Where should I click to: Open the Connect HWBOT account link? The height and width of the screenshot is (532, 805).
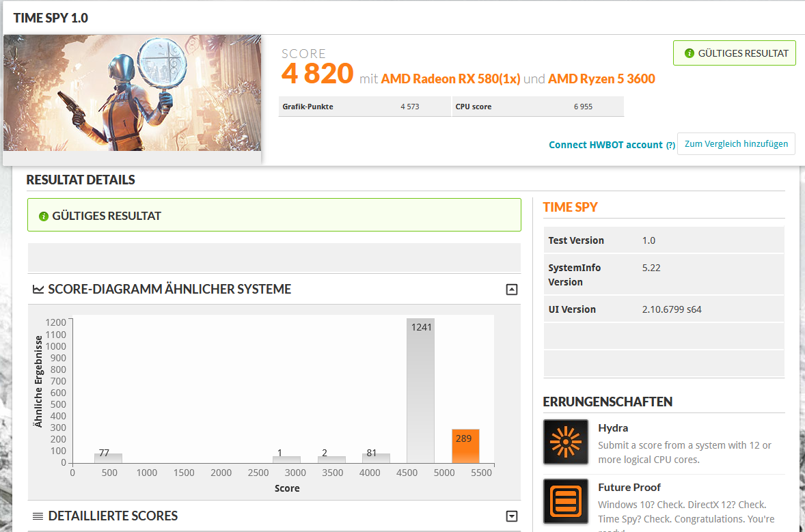(x=606, y=145)
